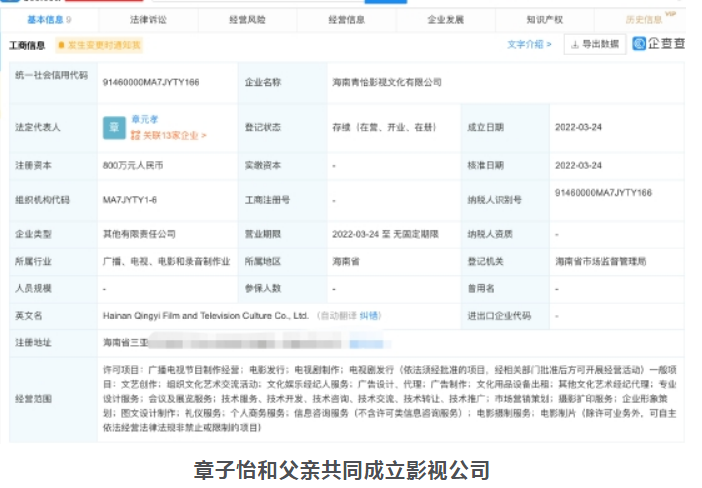Switch to the 法律诉讼 tab

[x=150, y=19]
